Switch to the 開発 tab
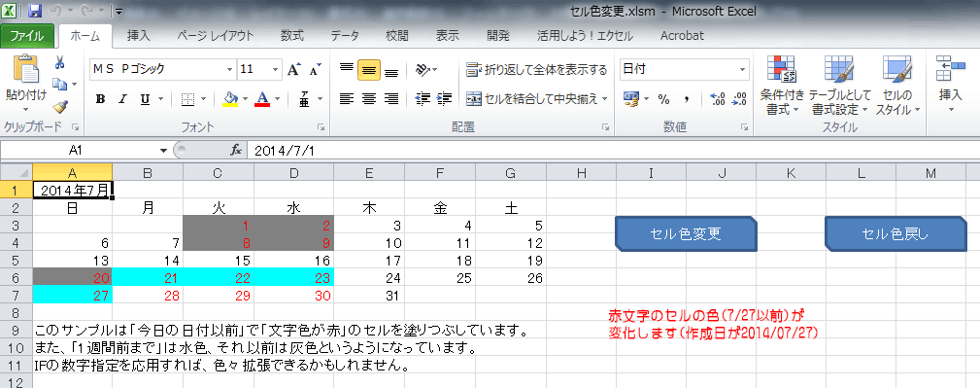The width and height of the screenshot is (980, 388). tap(498, 36)
